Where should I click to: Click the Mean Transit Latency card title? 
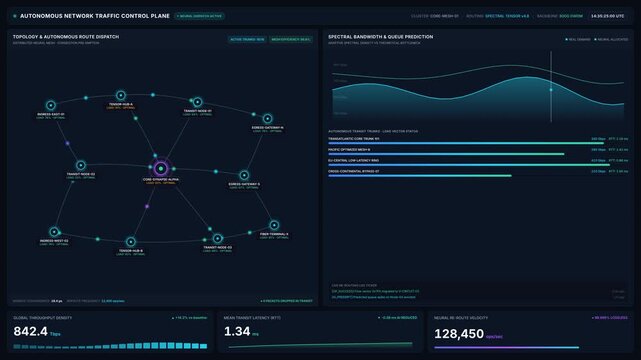click(252, 318)
